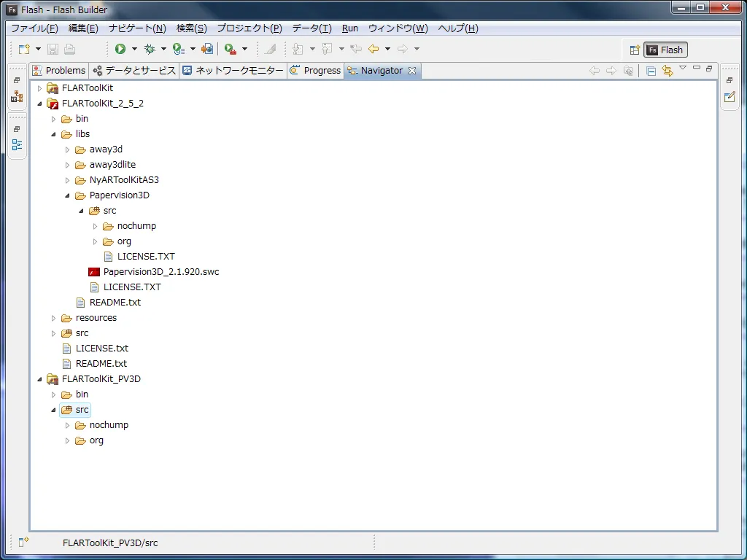The width and height of the screenshot is (747, 560).
Task: Expand the FLARToolKit project node
Action: click(40, 88)
